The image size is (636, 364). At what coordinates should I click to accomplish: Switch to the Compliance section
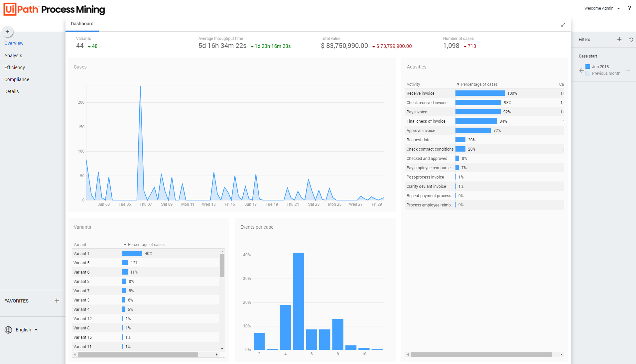coord(17,79)
